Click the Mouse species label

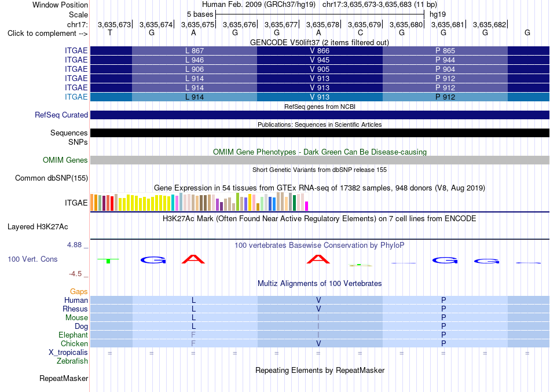76,318
